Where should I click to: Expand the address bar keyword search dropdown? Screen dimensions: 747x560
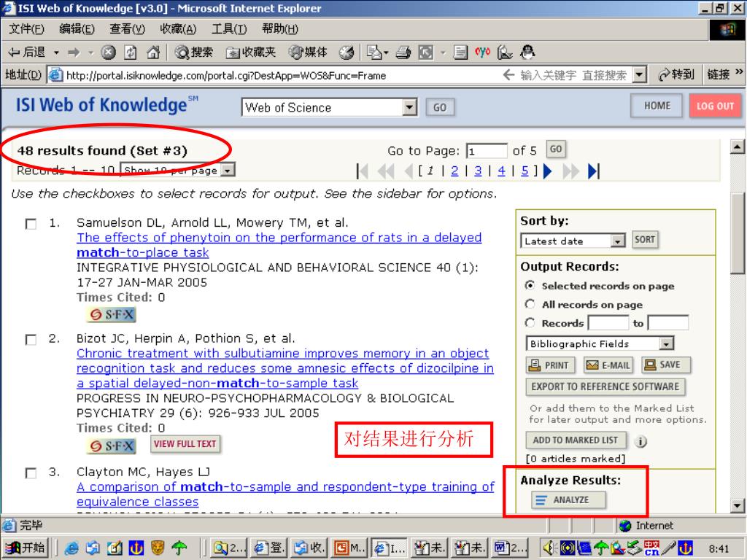(x=640, y=75)
